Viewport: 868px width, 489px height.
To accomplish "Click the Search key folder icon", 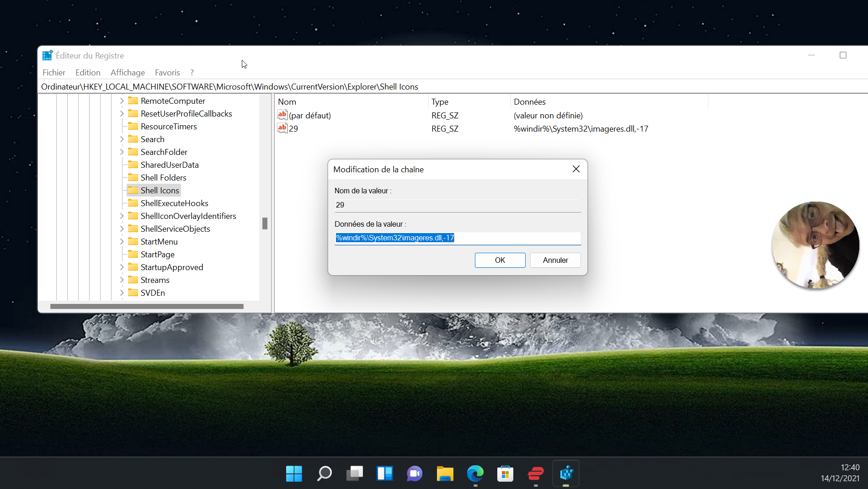I will [x=133, y=139].
